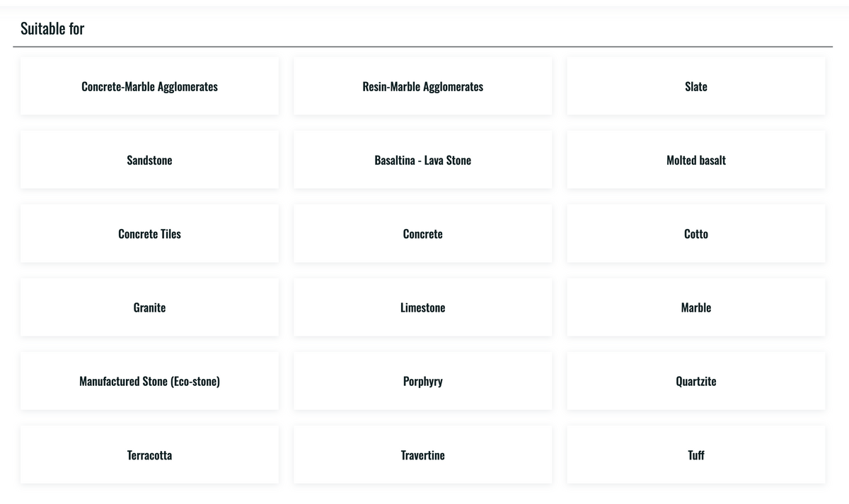
Task: Select Basaltina - Lava Stone card
Action: [x=422, y=160]
